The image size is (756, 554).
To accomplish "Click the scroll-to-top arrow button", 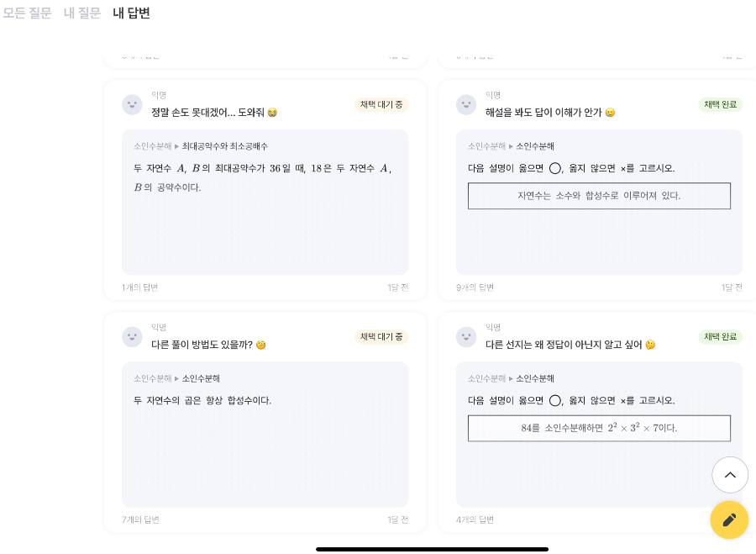I will pyautogui.click(x=729, y=475).
